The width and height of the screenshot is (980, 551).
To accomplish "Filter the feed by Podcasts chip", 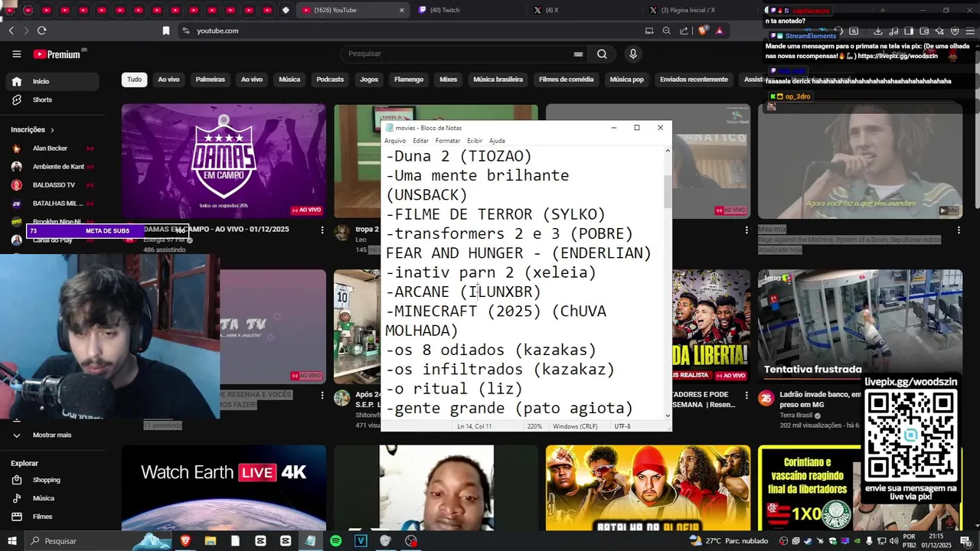I will [x=330, y=80].
